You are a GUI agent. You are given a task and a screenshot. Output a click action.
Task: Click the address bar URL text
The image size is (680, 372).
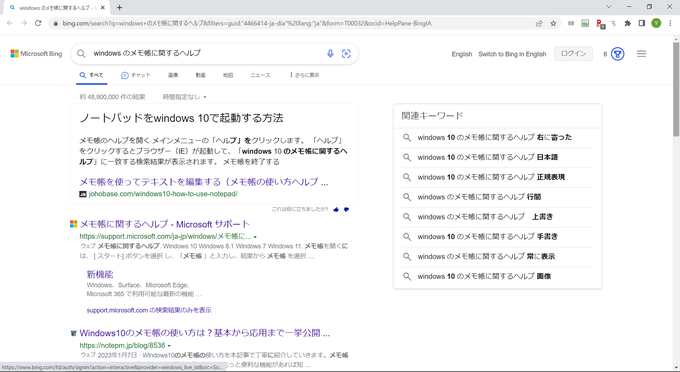pyautogui.click(x=247, y=23)
